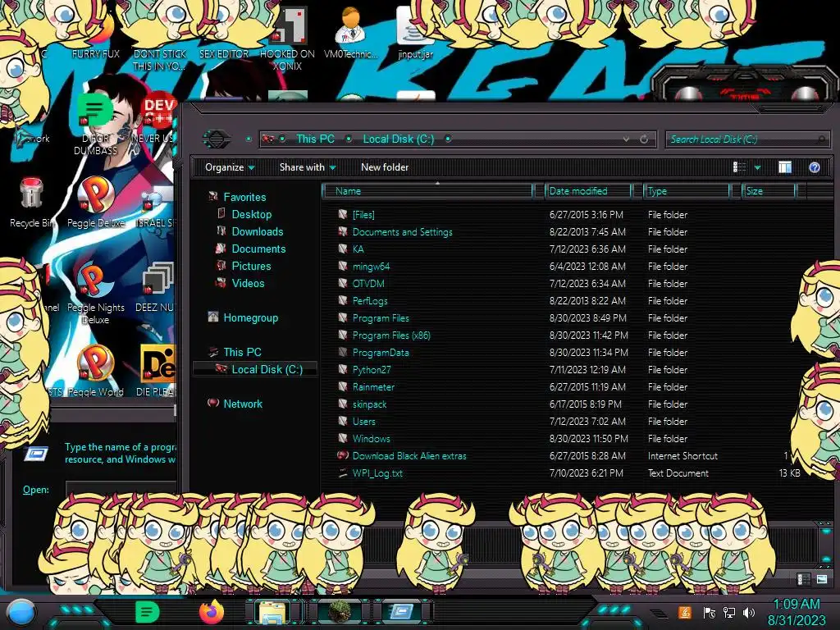Viewport: 840px width, 630px height.
Task: Click the change view icon
Action: (739, 167)
